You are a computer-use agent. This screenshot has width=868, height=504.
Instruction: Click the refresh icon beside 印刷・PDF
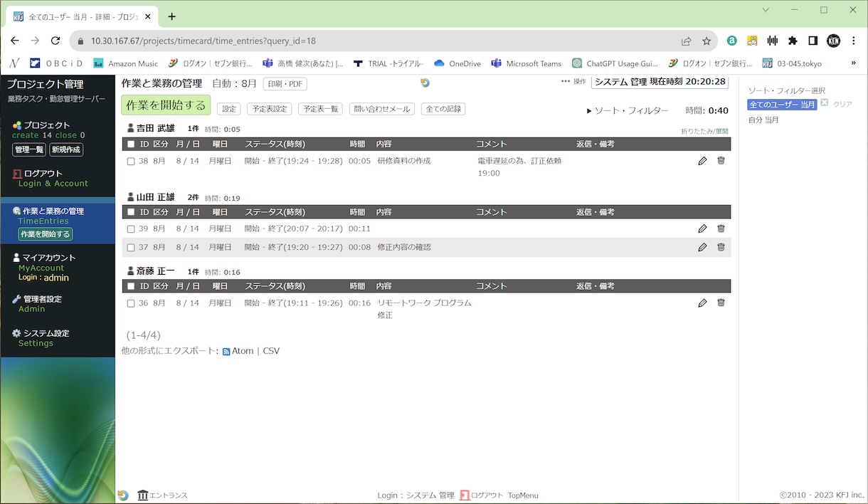425,83
